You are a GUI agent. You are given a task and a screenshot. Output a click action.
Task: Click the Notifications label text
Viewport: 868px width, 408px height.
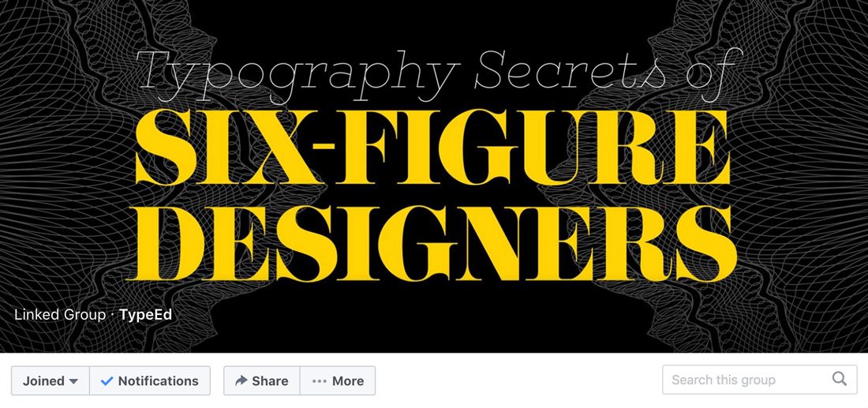(159, 381)
